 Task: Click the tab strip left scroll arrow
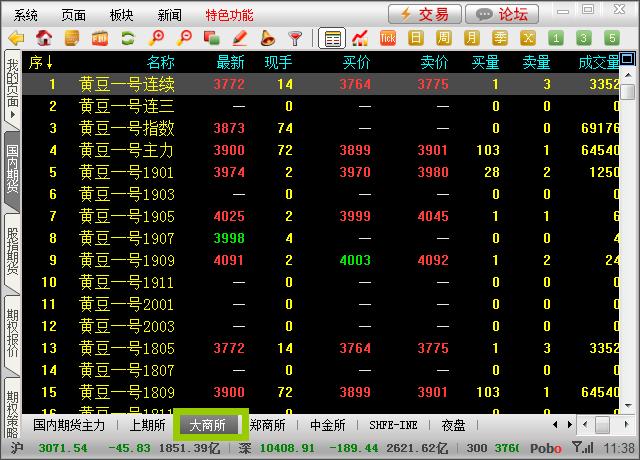pos(555,425)
